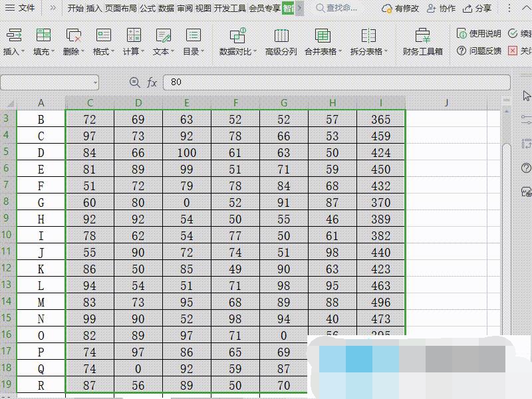Open the name box dropdown arrow

96,82
